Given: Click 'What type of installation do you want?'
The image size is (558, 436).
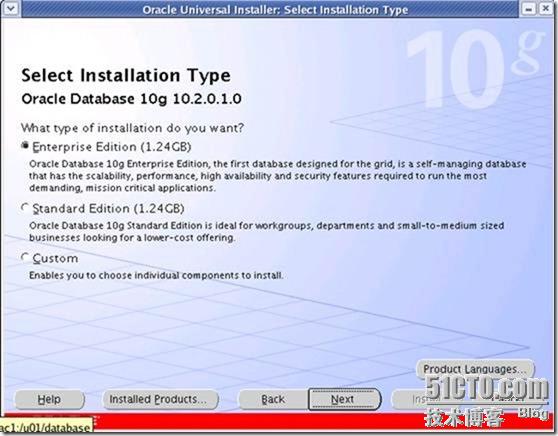Looking at the screenshot, I should click(132, 128).
